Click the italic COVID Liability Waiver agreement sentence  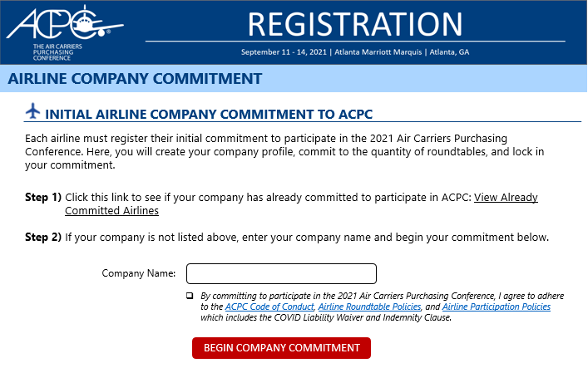point(382,307)
